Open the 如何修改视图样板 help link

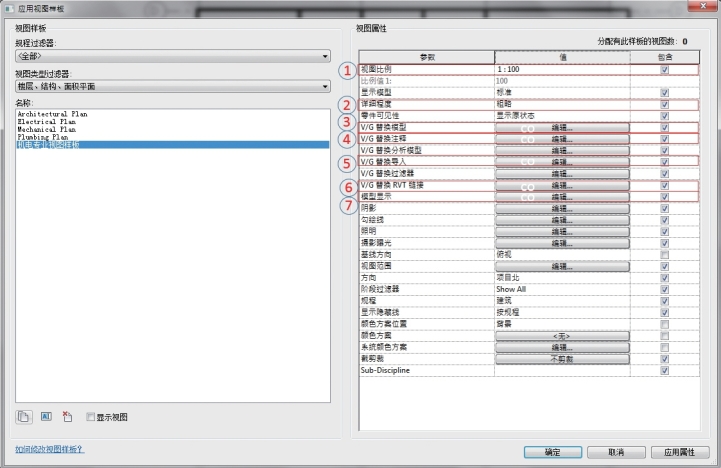coord(50,450)
